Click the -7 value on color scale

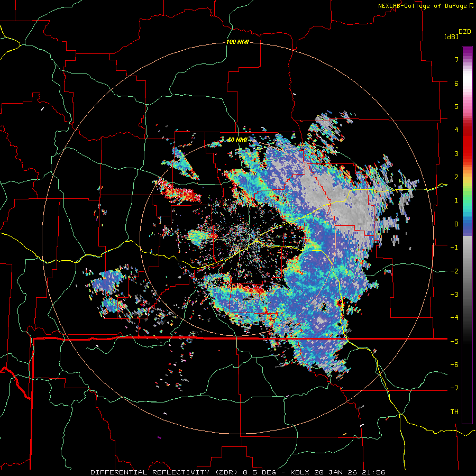pos(454,388)
